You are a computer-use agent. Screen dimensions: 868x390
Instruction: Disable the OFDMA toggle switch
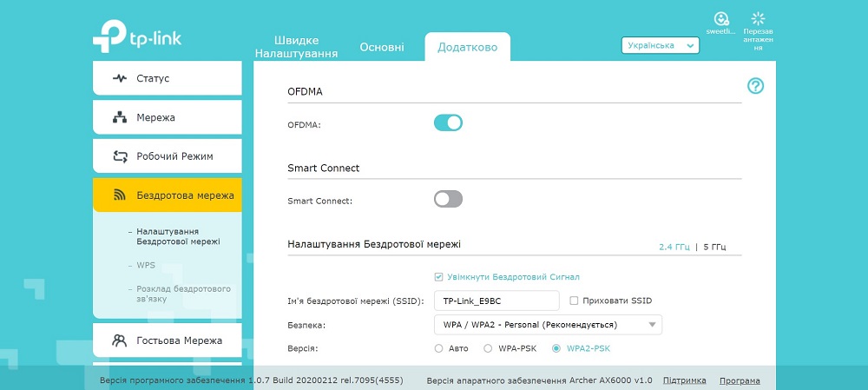pyautogui.click(x=448, y=122)
